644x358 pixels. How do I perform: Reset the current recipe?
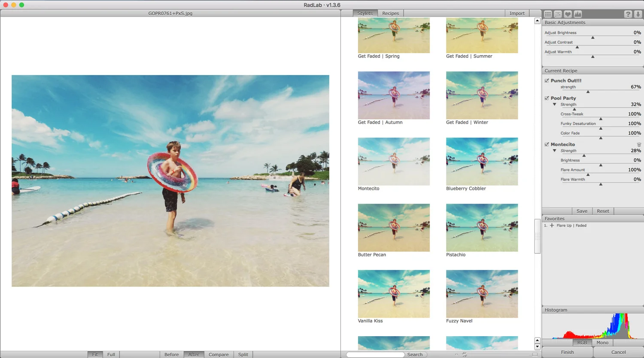coord(603,211)
